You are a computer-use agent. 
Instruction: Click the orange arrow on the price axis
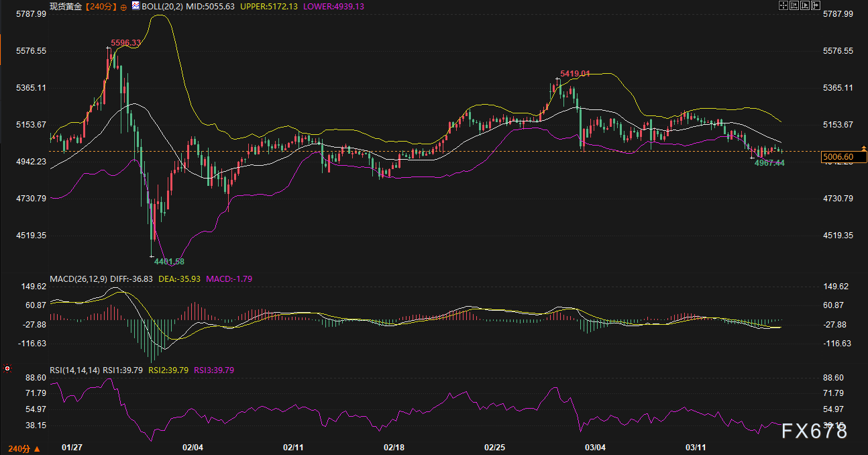point(864,148)
